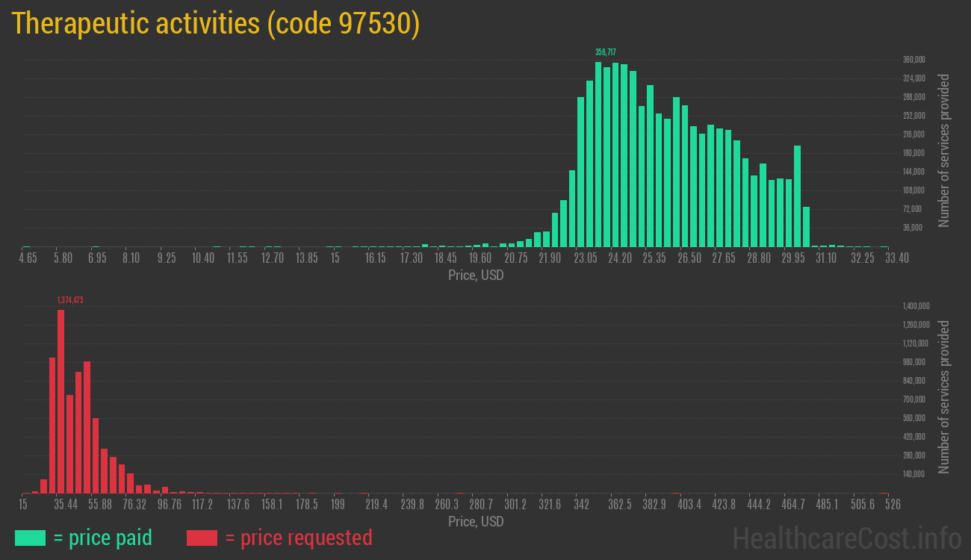Click the green price paid legend swatch
This screenshot has height=560, width=971.
(30, 538)
